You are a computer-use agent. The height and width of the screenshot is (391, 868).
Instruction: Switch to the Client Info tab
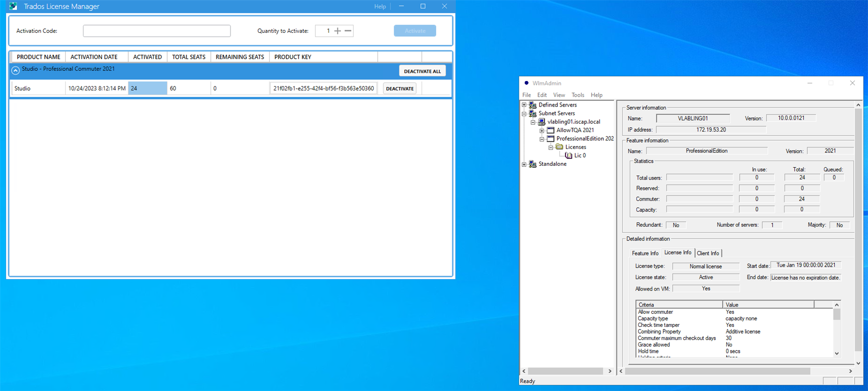[708, 253]
